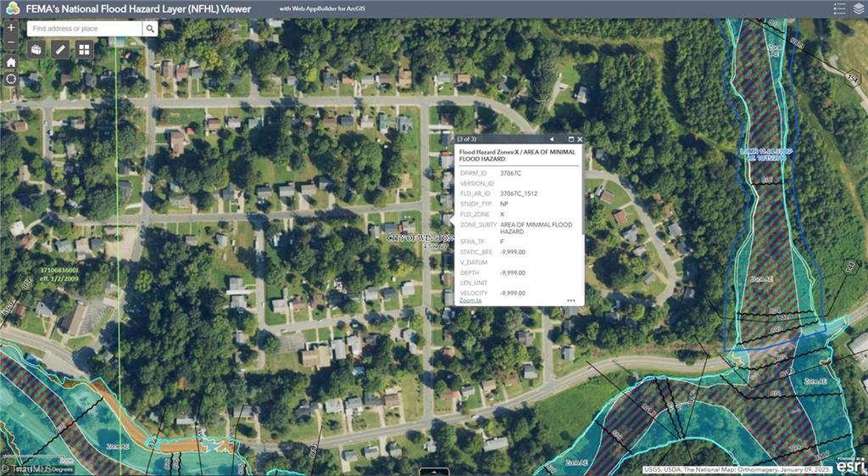Click FLD_AR_ID value 37067C_1512

tap(518, 194)
